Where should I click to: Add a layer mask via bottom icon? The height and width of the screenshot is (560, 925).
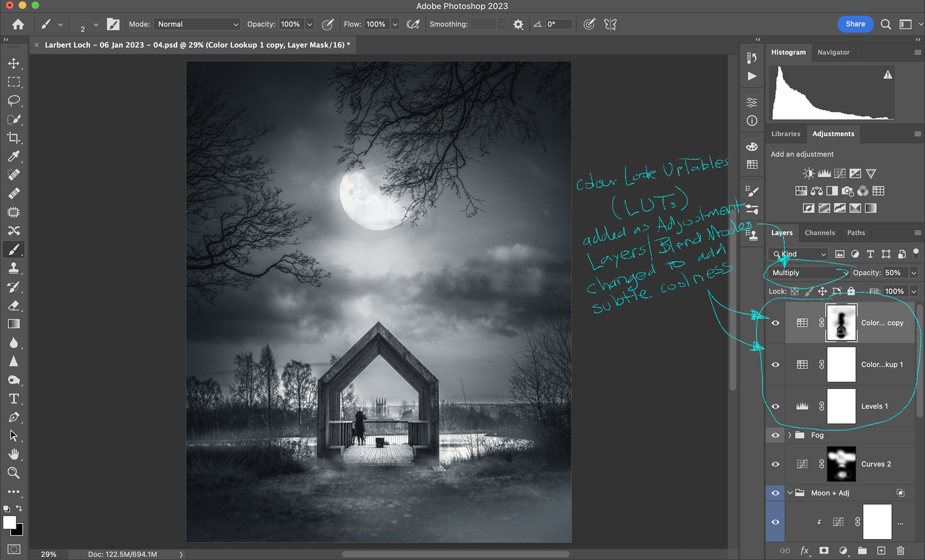(x=824, y=550)
